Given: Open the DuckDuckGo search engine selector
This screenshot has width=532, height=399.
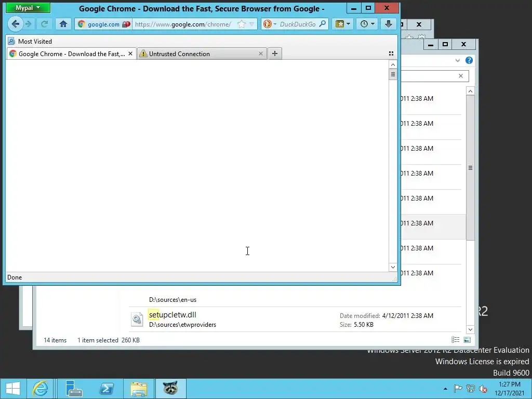Looking at the screenshot, I should coord(270,24).
